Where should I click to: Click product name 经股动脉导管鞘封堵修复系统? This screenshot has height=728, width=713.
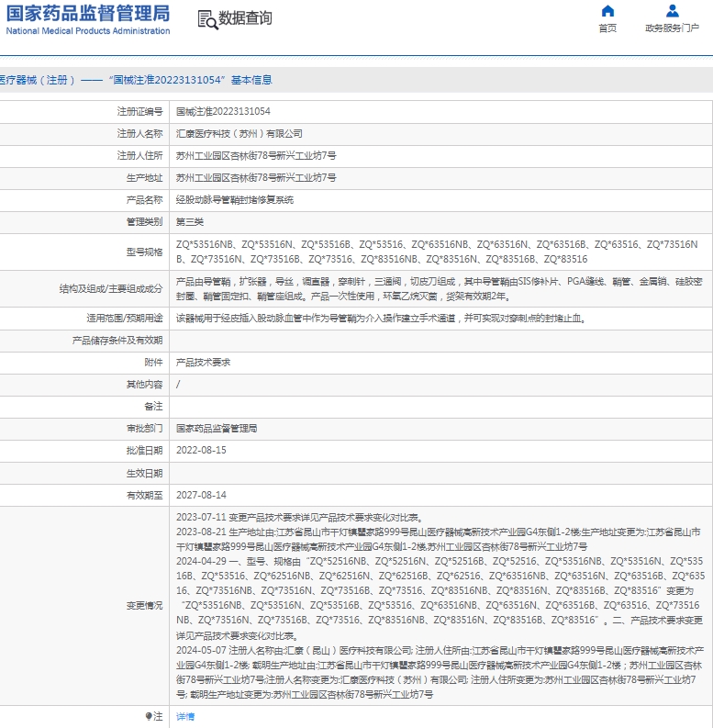point(235,200)
